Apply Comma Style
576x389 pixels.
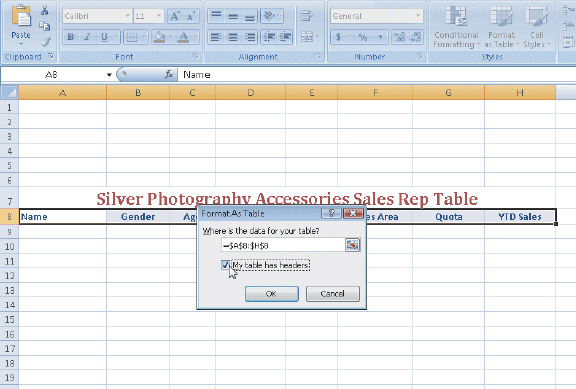click(380, 37)
